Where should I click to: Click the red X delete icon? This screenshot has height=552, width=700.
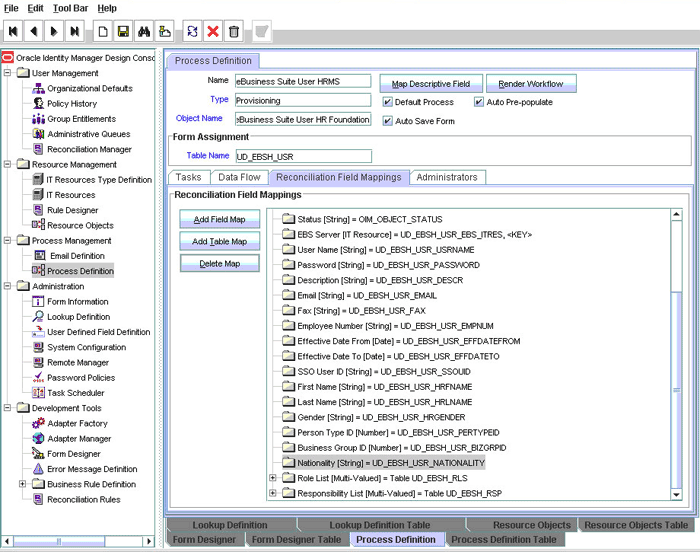[x=213, y=31]
